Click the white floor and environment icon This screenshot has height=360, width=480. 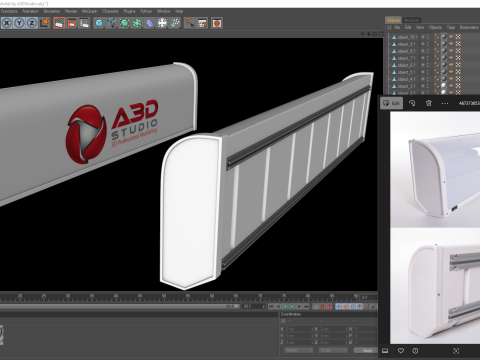click(x=162, y=23)
